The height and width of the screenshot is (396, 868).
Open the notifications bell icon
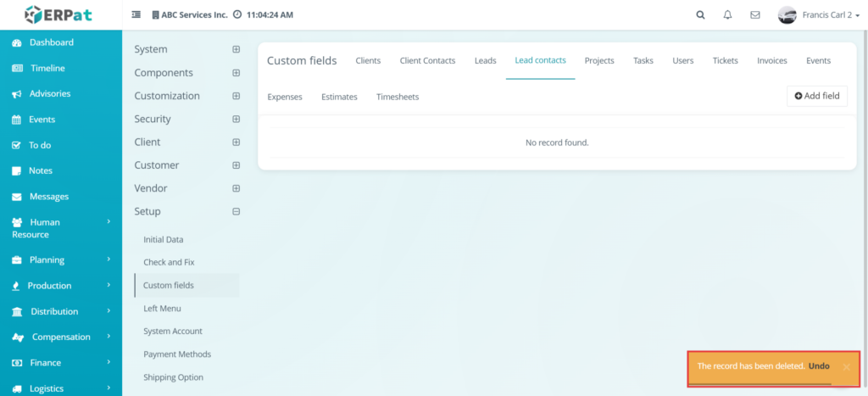click(727, 15)
